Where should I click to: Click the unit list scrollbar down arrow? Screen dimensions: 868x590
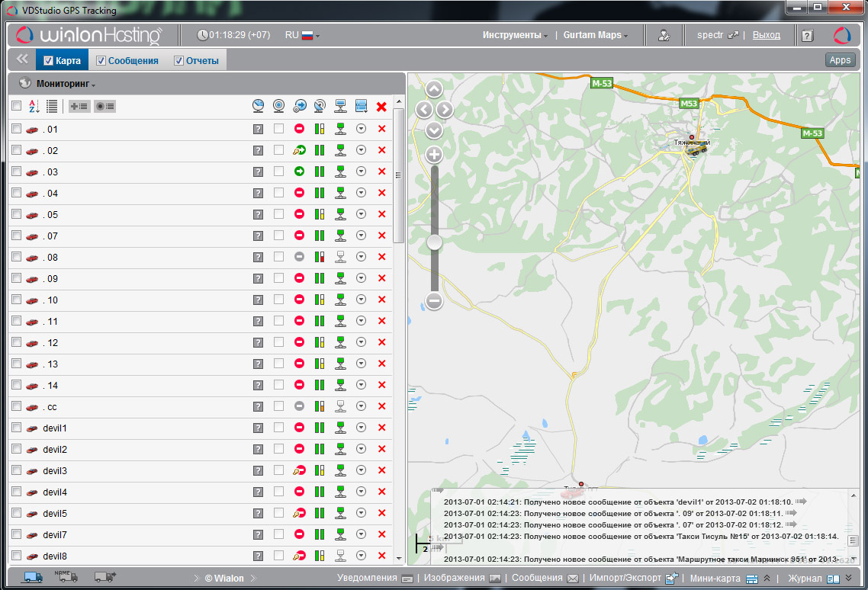pyautogui.click(x=399, y=559)
